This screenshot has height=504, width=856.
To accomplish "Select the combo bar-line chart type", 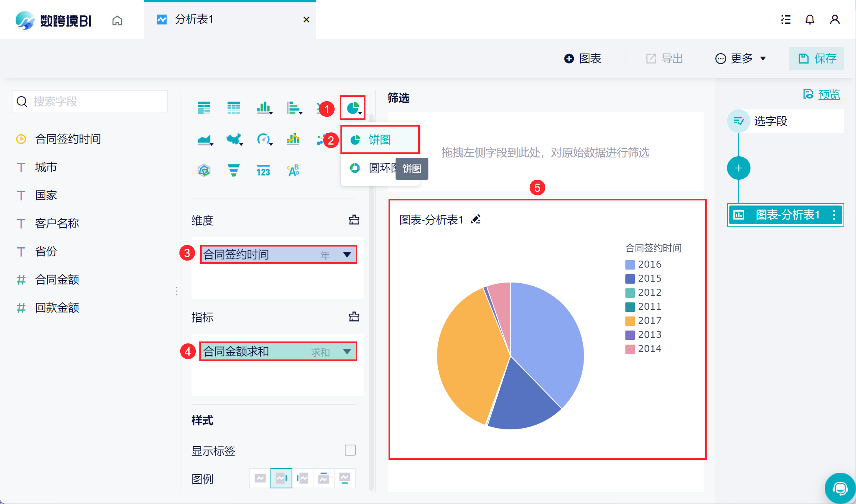I will 293,139.
